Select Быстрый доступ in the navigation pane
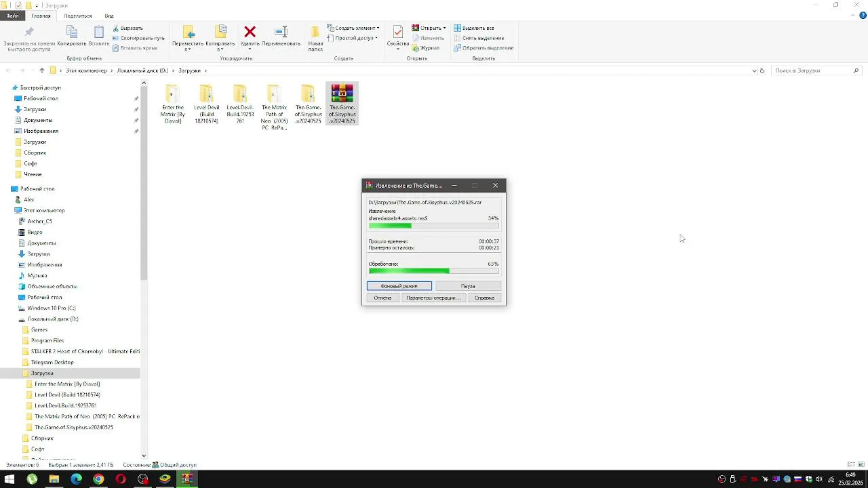 [x=41, y=87]
